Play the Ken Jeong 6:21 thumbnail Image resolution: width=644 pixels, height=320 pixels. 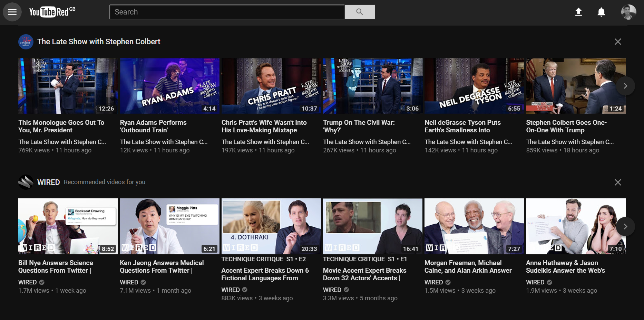coord(169,226)
